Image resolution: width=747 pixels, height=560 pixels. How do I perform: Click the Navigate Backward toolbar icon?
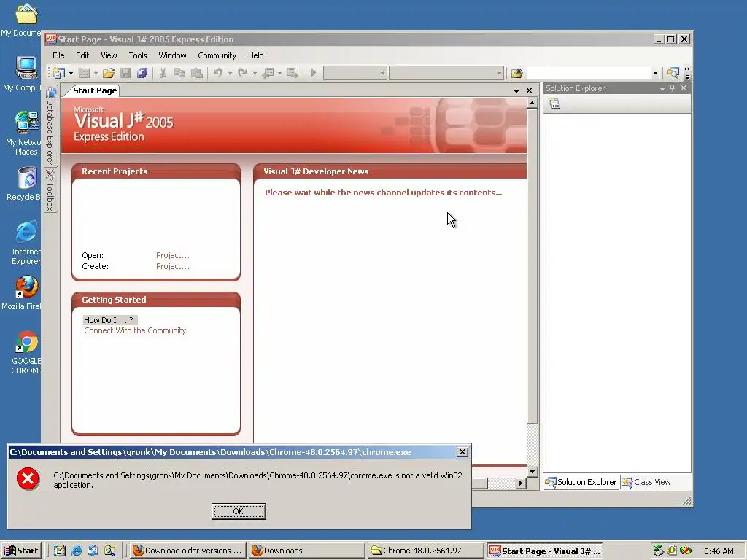(268, 73)
